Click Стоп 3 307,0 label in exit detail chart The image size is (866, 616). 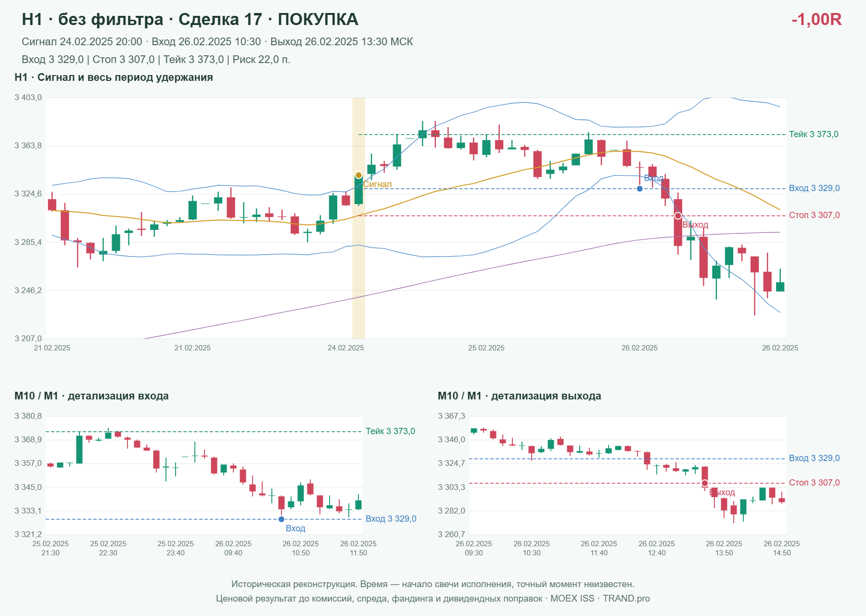(x=814, y=483)
